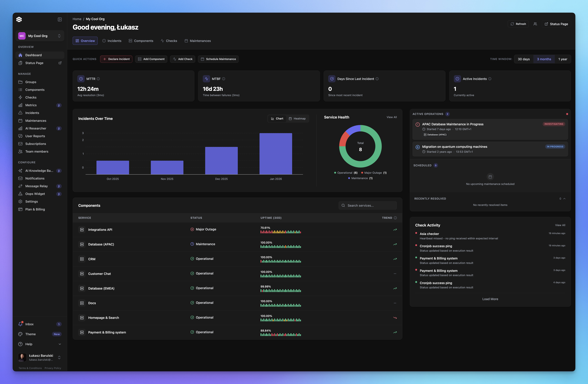Image resolution: width=588 pixels, height=384 pixels.
Task: Switch incidents view to Heatmap
Action: 297,118
